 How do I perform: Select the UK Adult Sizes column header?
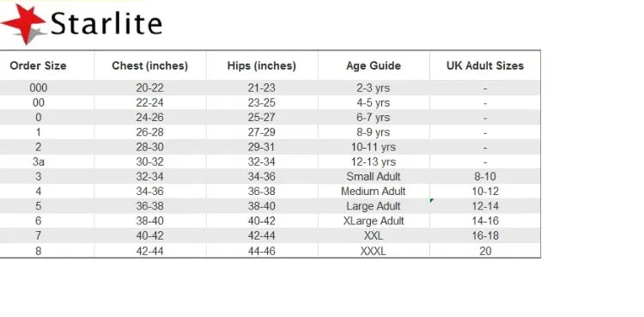point(485,66)
